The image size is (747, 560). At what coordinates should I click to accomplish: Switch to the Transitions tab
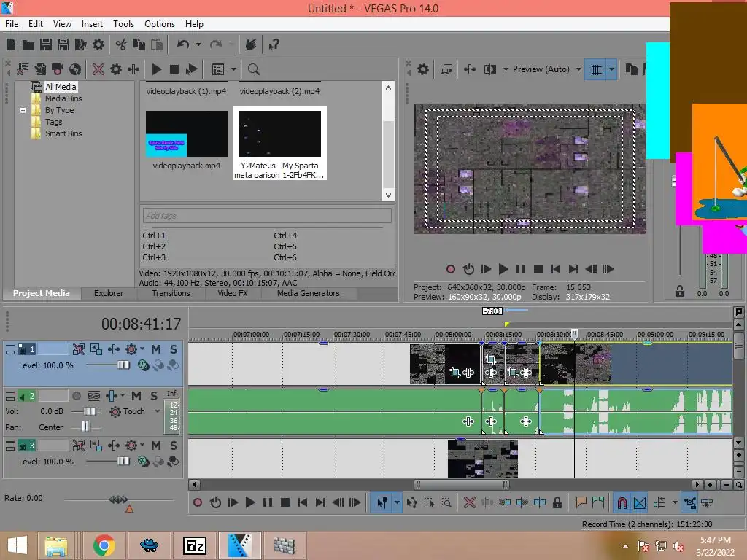[171, 293]
